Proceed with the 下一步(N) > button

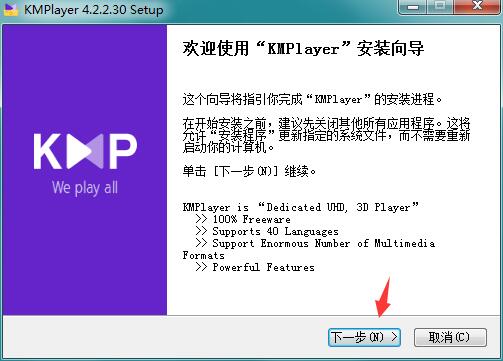click(x=364, y=337)
